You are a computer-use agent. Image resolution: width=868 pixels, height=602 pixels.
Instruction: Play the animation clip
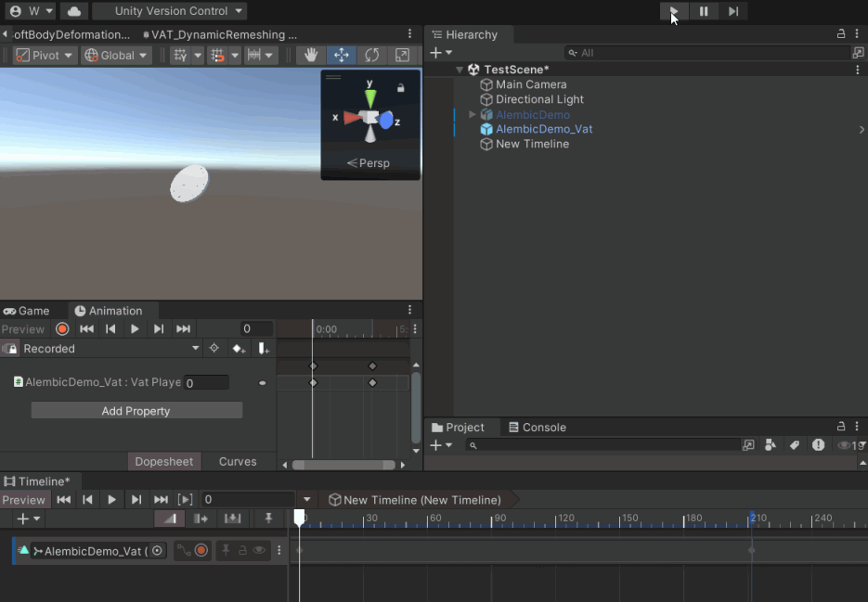click(x=135, y=329)
